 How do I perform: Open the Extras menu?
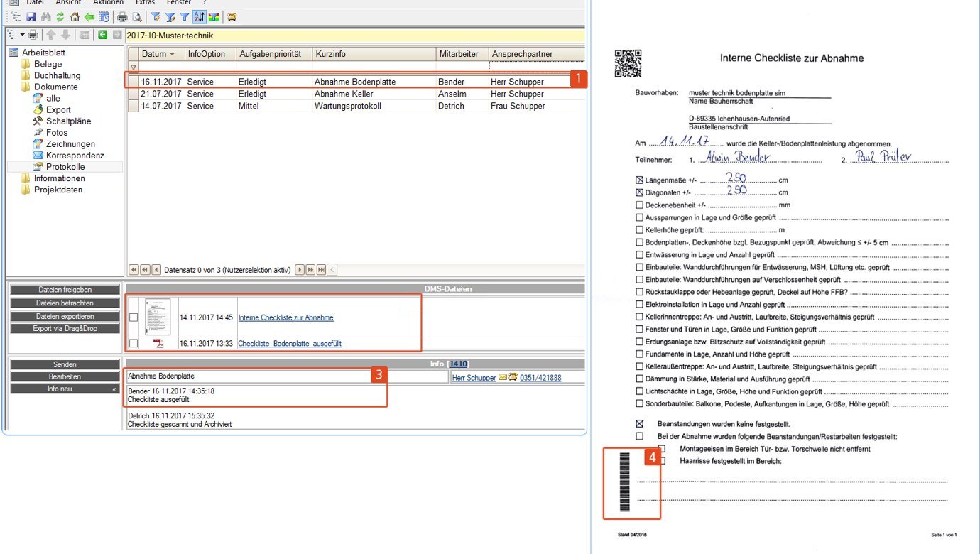point(145,3)
